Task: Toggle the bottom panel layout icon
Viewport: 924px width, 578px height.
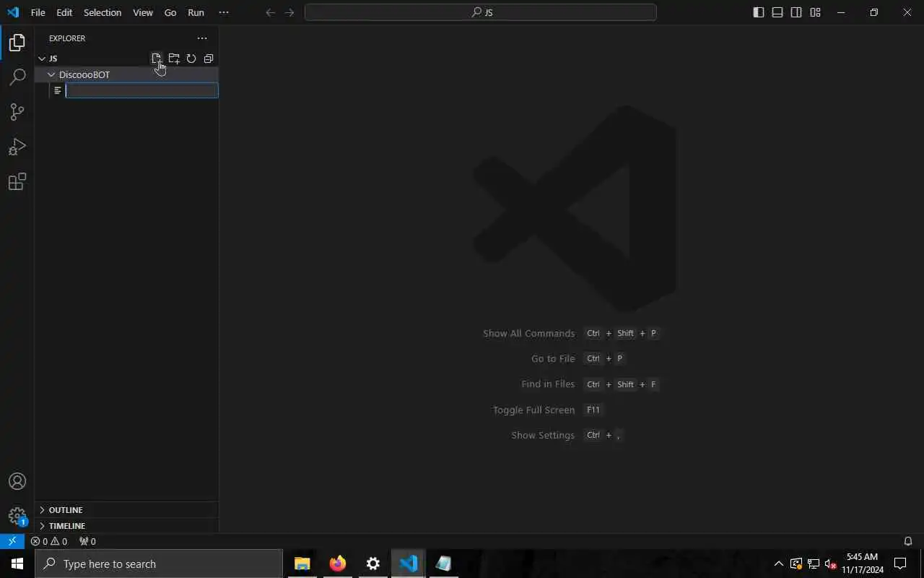Action: click(x=777, y=12)
